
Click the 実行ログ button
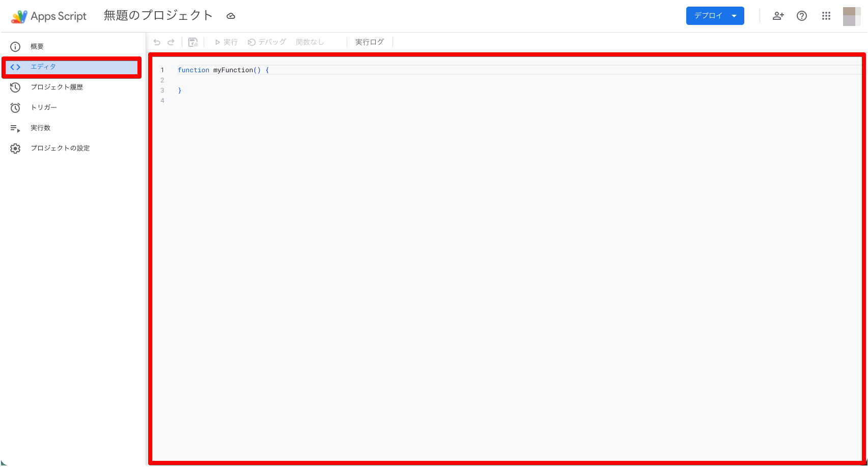(x=370, y=42)
